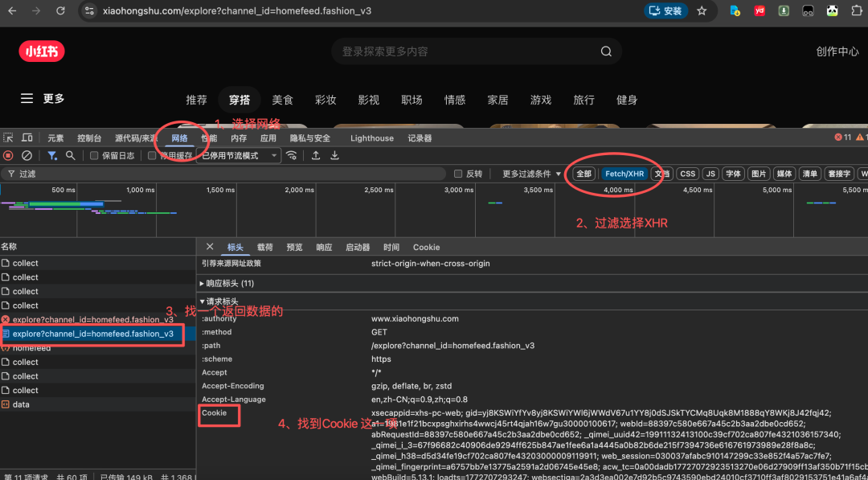This screenshot has width=868, height=480.
Task: Reload the current Xiaohongshu page
Action: click(61, 10)
